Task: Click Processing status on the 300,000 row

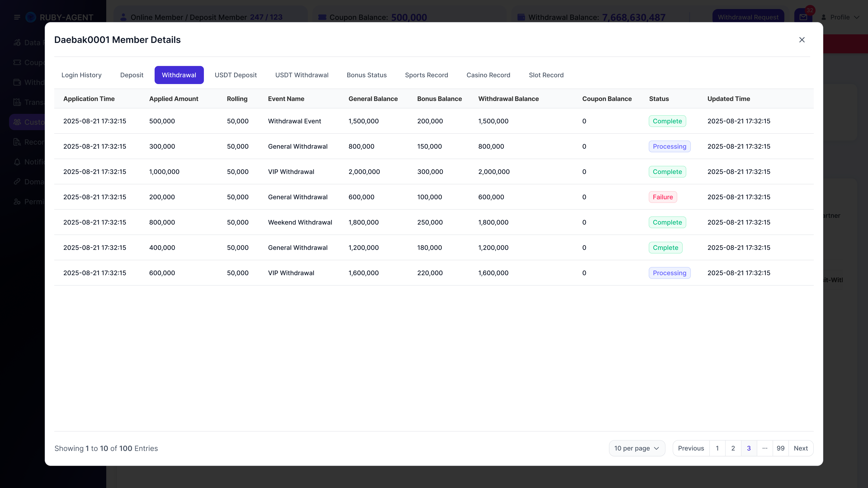Action: pos(670,146)
